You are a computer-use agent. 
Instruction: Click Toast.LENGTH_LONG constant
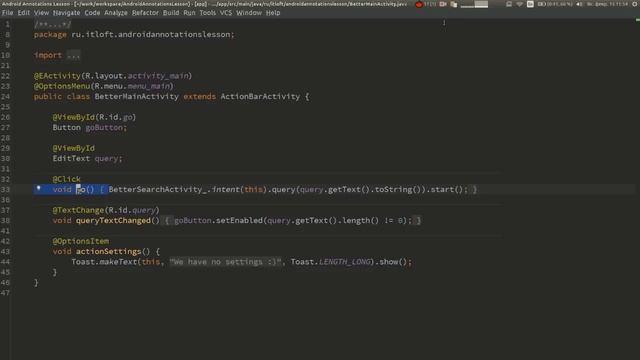[331, 262]
